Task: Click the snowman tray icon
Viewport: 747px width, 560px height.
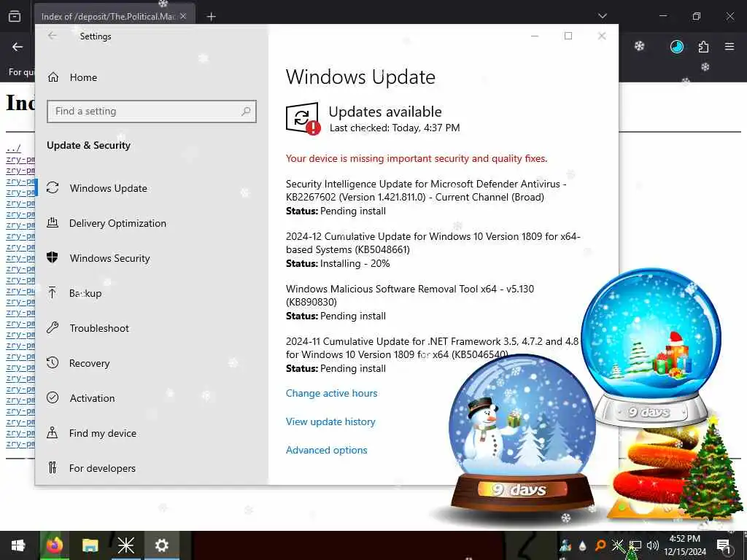Action: [x=565, y=545]
